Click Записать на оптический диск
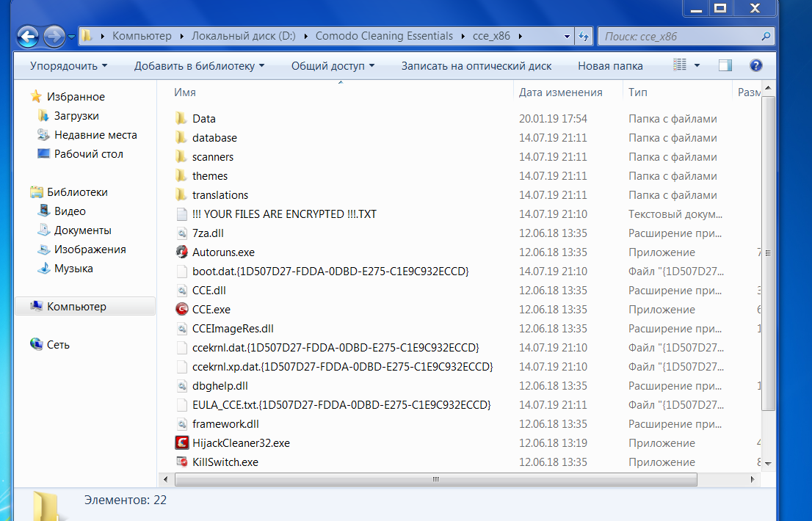This screenshot has height=521, width=812. click(x=476, y=66)
